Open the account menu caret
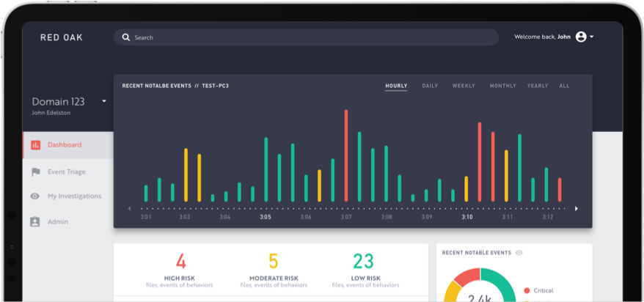Viewport: 644px width, 302px height. (591, 37)
